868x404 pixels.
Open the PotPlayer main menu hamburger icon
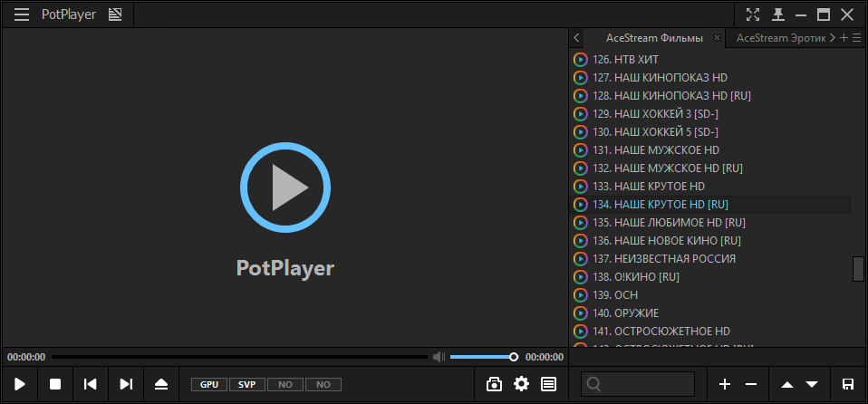[x=22, y=14]
